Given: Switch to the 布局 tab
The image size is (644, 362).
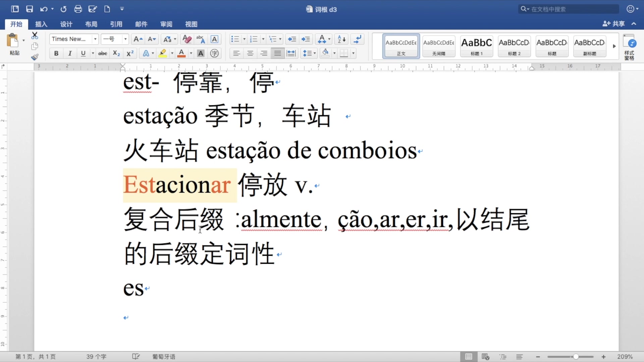Looking at the screenshot, I should click(x=91, y=24).
